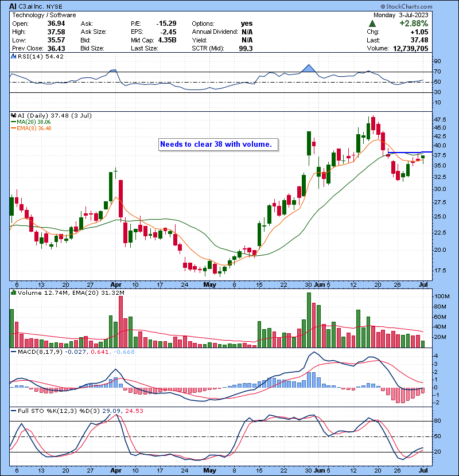Click the 'Bid Size:' label
Viewport: 459px width, 476px height.
[x=92, y=48]
